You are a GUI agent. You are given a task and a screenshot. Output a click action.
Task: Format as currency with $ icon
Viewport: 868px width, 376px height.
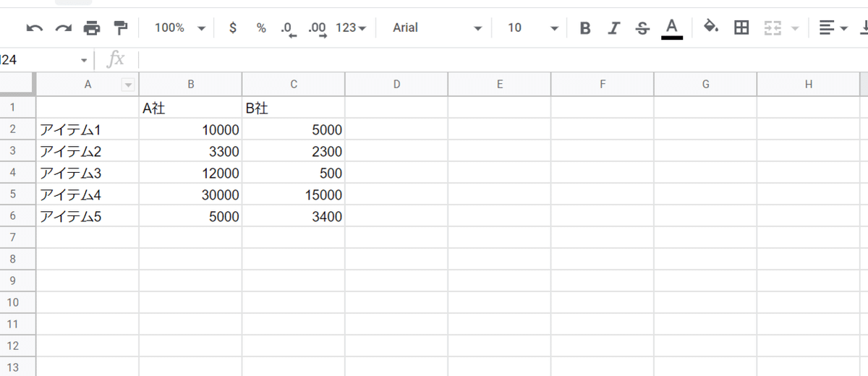click(232, 28)
